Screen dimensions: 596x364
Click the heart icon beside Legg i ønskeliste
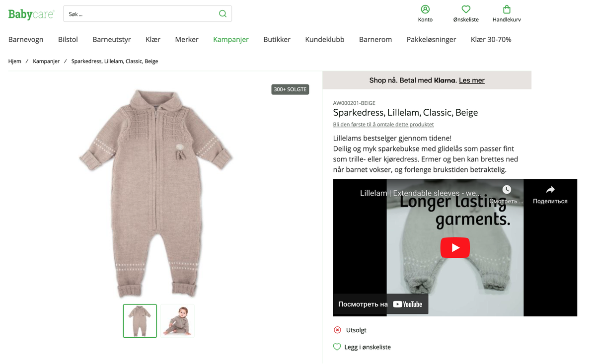337,347
